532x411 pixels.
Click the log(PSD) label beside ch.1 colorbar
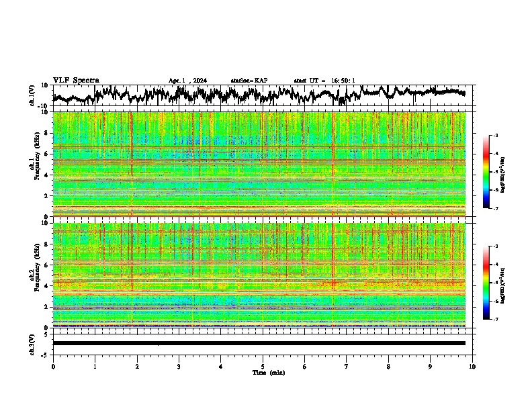(x=502, y=175)
